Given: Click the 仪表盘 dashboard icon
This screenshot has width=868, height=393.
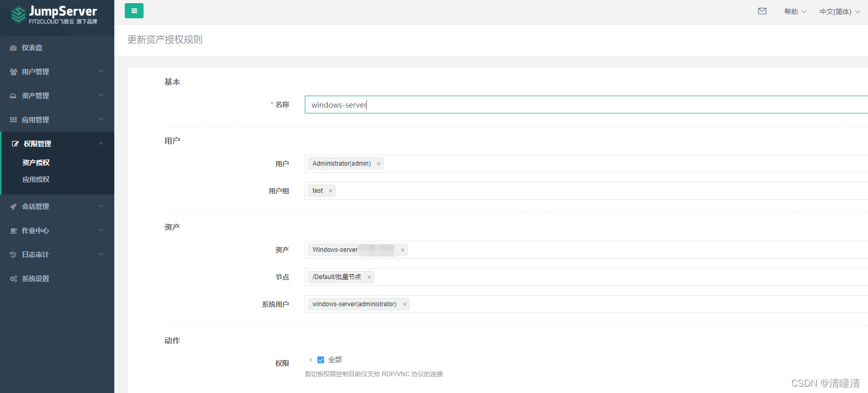Looking at the screenshot, I should tap(14, 48).
